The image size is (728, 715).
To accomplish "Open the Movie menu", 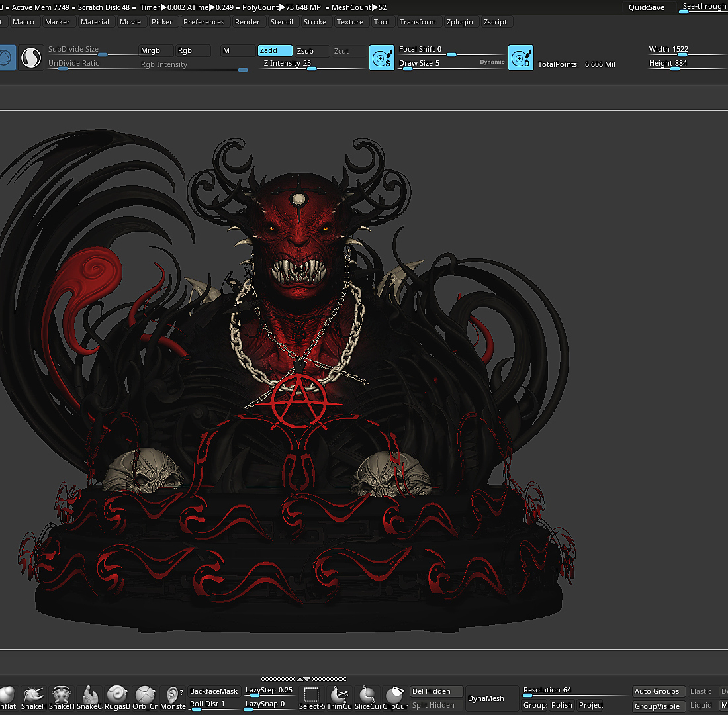I will click(130, 22).
